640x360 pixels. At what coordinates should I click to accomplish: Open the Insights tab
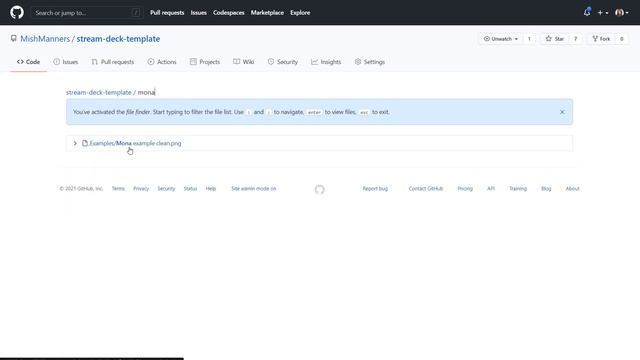tap(326, 62)
